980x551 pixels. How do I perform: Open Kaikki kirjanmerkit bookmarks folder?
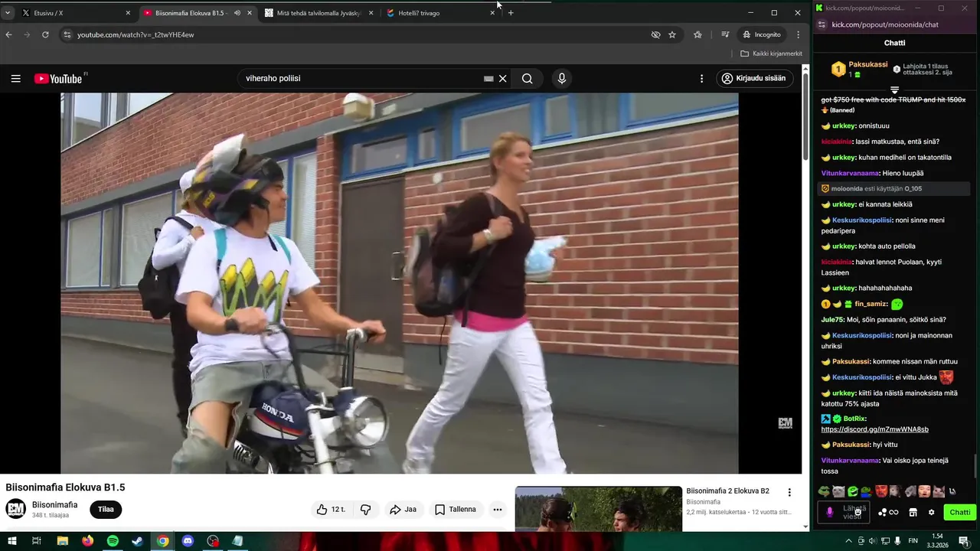[x=771, y=54]
